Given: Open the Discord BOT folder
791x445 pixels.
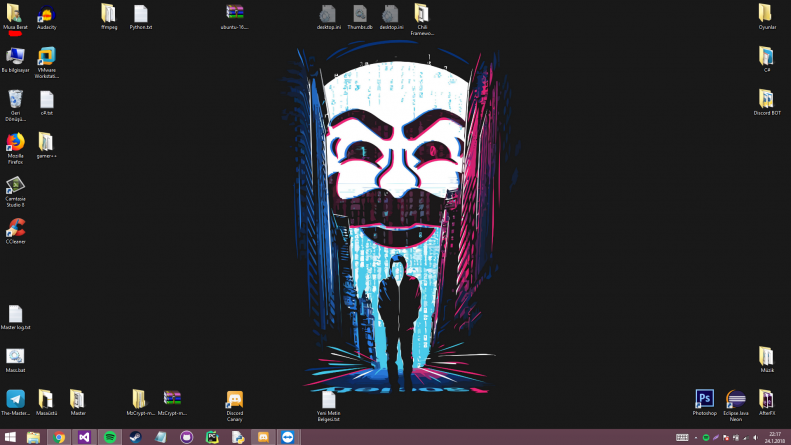Looking at the screenshot, I should coord(767,102).
